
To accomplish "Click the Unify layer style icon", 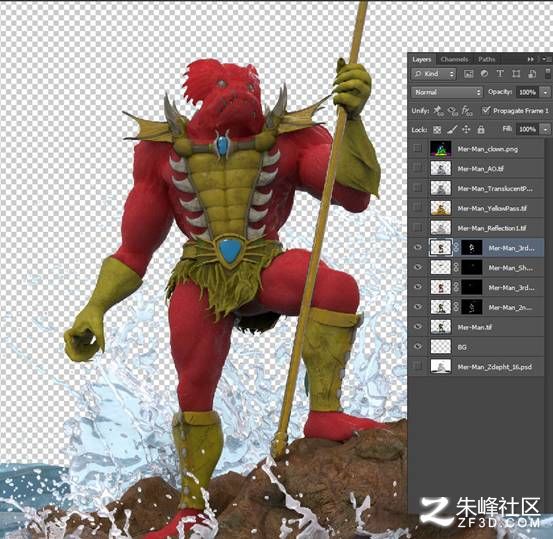I will [467, 111].
